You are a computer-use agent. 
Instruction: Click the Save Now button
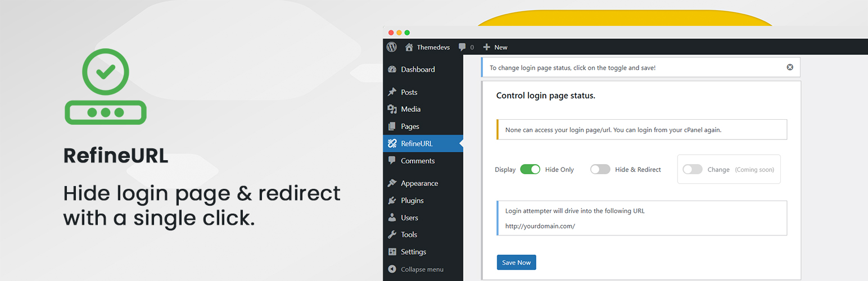(x=516, y=262)
